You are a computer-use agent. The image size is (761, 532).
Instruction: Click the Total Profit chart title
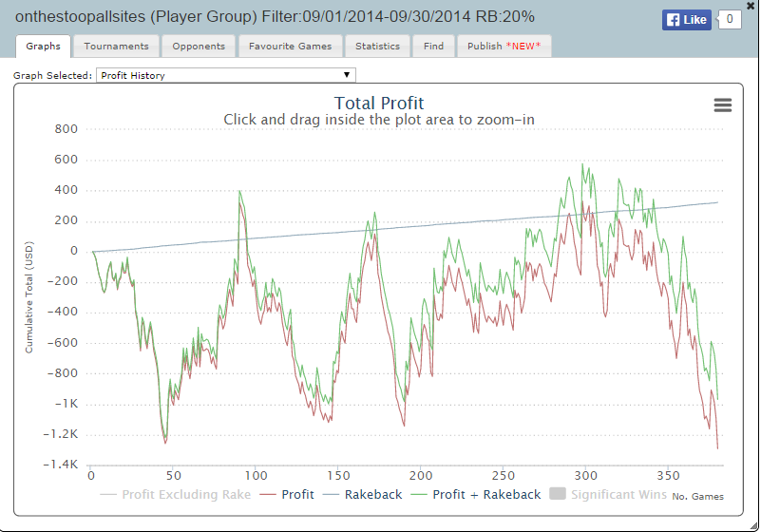click(379, 103)
